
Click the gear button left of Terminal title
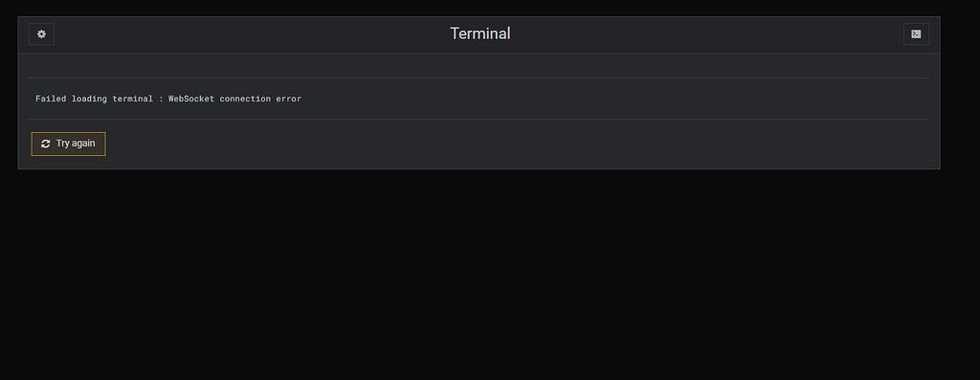tap(41, 34)
